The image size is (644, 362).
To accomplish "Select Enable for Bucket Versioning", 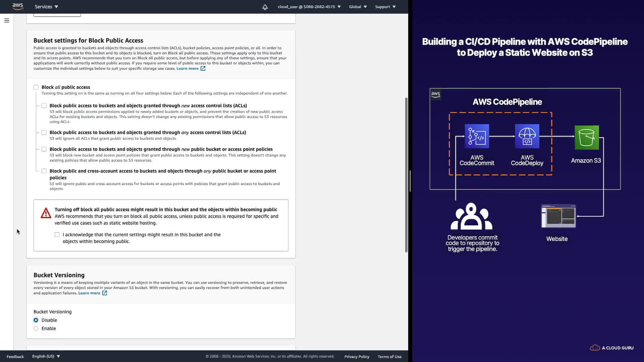I will click(x=36, y=328).
